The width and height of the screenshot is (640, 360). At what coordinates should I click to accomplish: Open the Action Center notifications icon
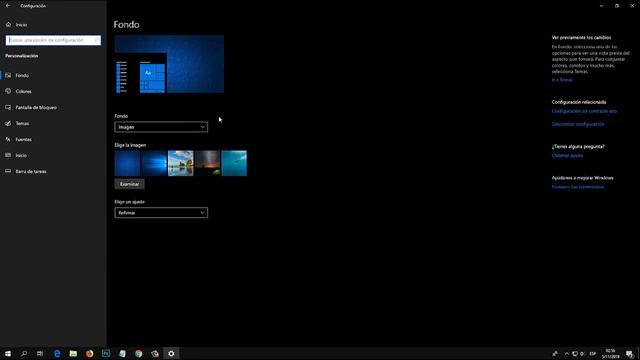click(x=630, y=353)
